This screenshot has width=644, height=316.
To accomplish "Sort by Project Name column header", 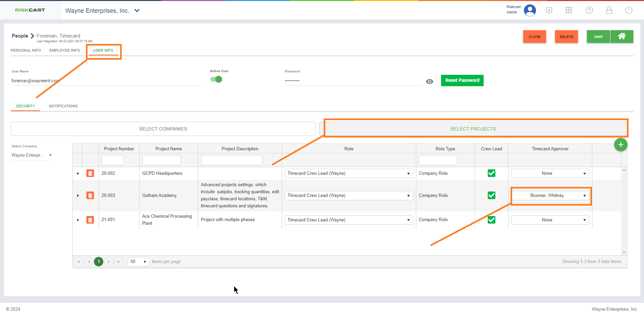I will point(169,149).
